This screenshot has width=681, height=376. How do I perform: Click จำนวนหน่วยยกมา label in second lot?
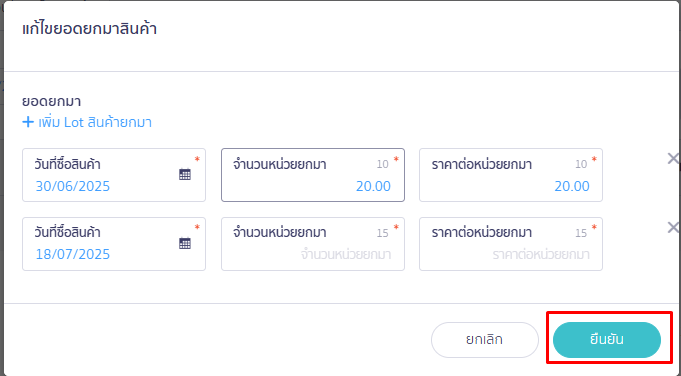click(x=280, y=232)
